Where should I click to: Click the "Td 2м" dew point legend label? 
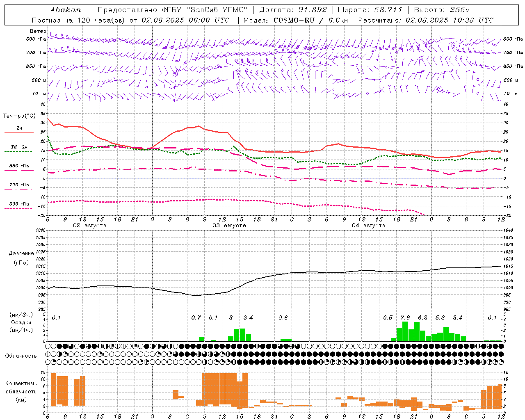tap(19, 147)
